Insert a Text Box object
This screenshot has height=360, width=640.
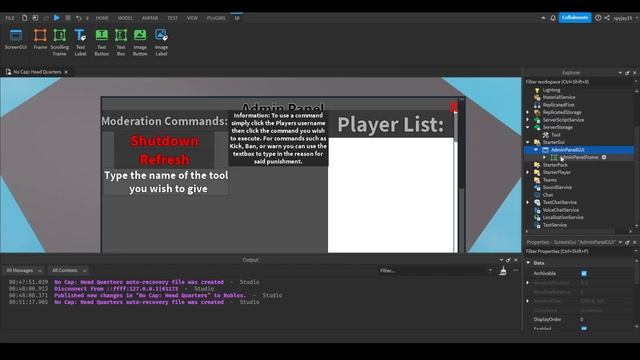coord(121,42)
